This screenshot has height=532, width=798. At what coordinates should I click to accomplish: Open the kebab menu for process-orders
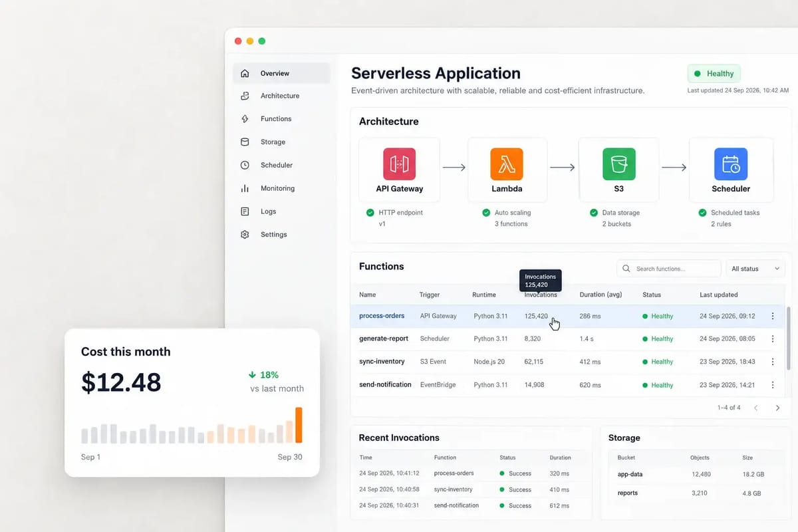[773, 316]
